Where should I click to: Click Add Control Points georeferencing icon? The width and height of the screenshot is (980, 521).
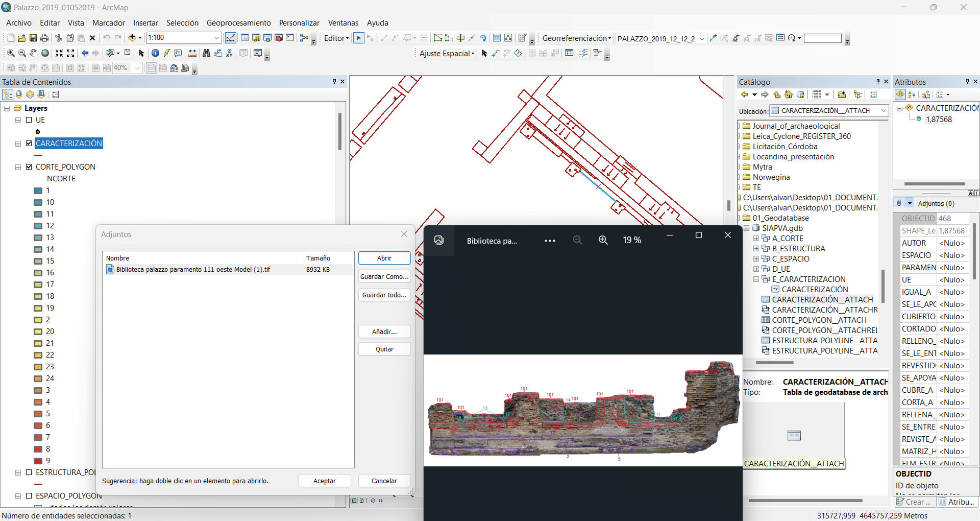(x=713, y=38)
